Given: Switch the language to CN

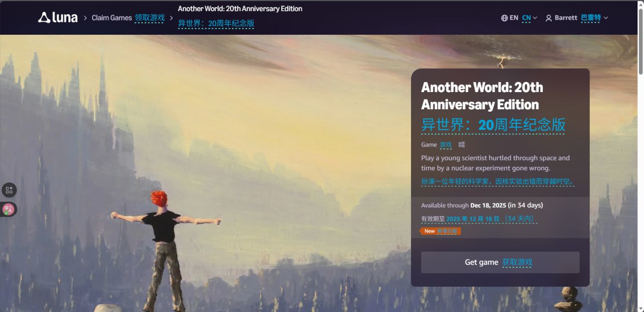Looking at the screenshot, I should [x=526, y=18].
